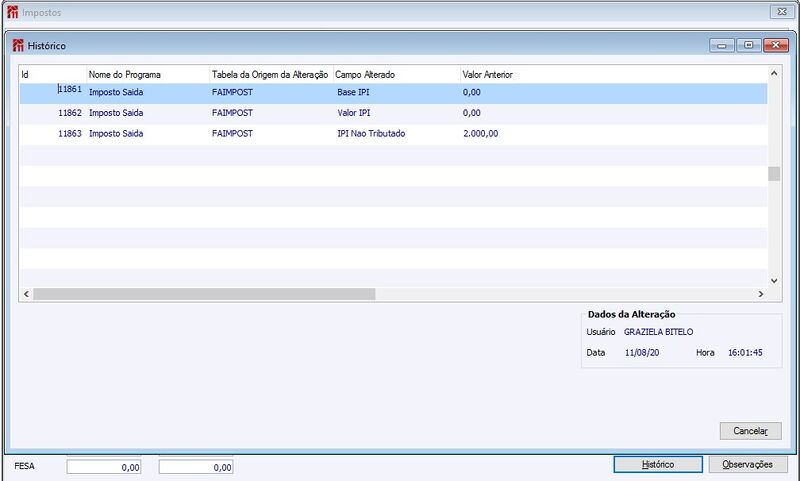800x481 pixels.
Task: Click the vertical scrollbar thumb
Action: pyautogui.click(x=774, y=173)
